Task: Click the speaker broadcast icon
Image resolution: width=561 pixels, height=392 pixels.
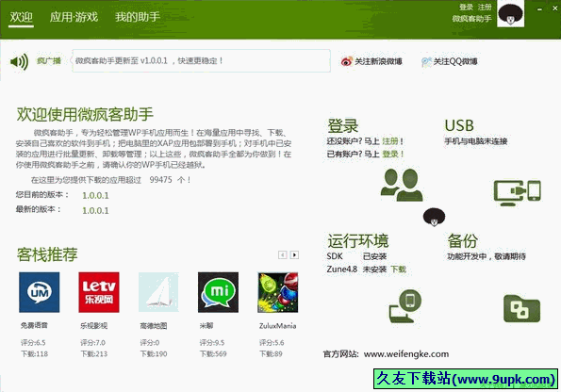Action: pos(19,62)
